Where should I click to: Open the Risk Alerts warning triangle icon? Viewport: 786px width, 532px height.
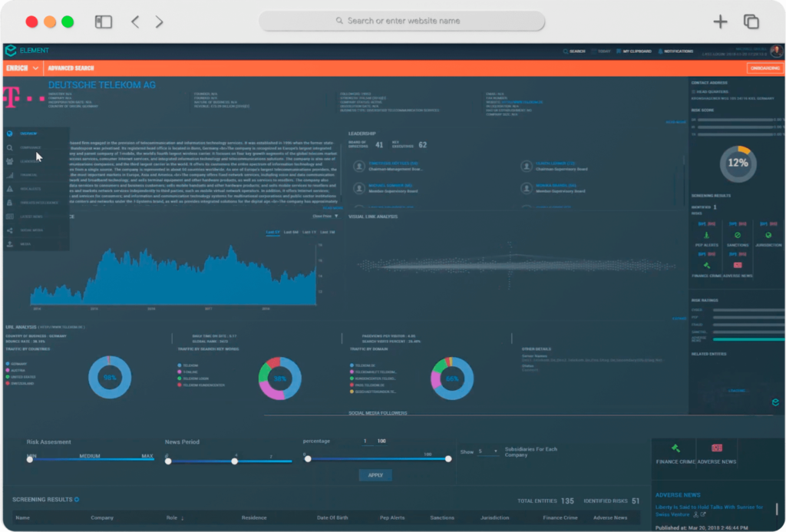click(x=9, y=189)
